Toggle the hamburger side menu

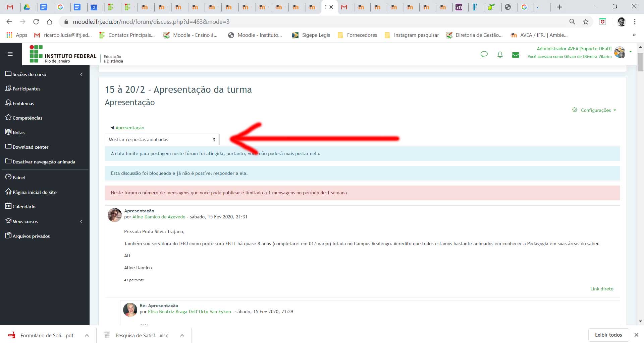coord(10,54)
